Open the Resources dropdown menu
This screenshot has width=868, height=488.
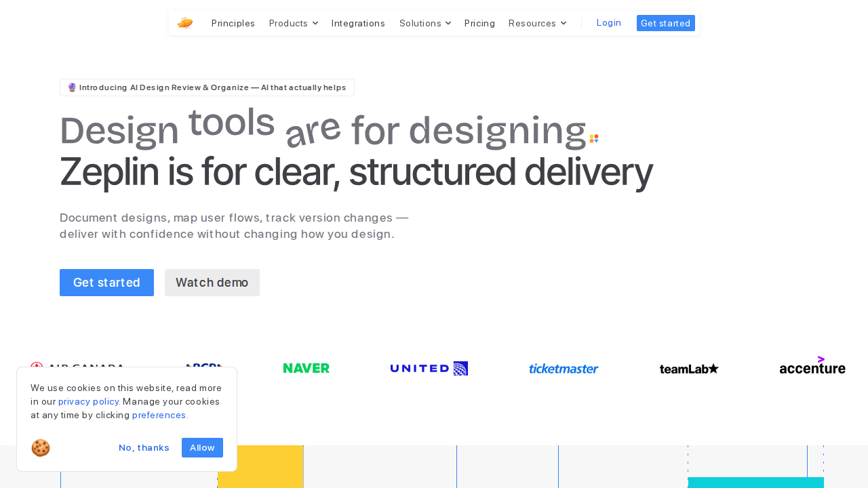pyautogui.click(x=537, y=23)
